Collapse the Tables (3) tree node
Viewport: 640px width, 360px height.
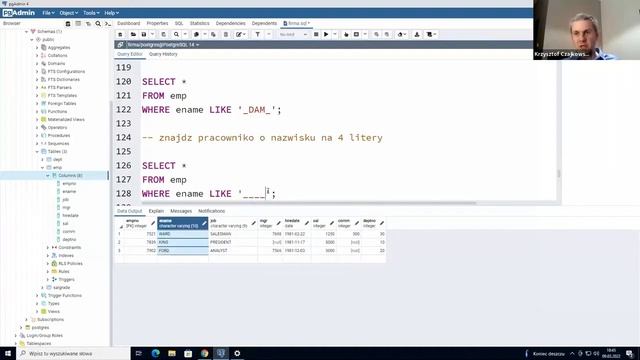37,151
